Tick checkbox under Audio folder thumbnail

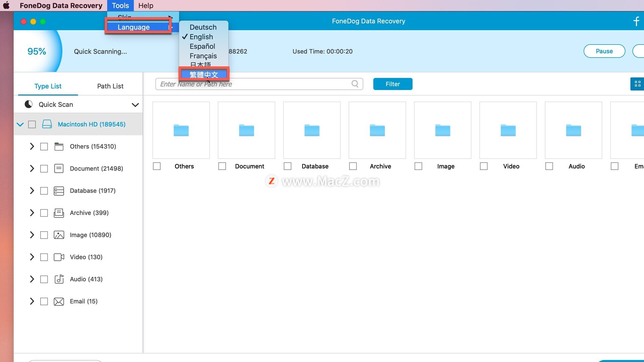coord(549,166)
